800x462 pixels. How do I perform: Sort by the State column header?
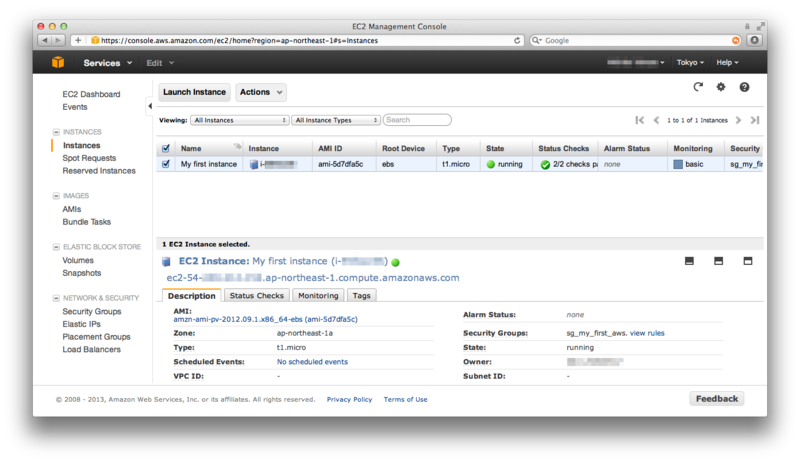(506, 148)
